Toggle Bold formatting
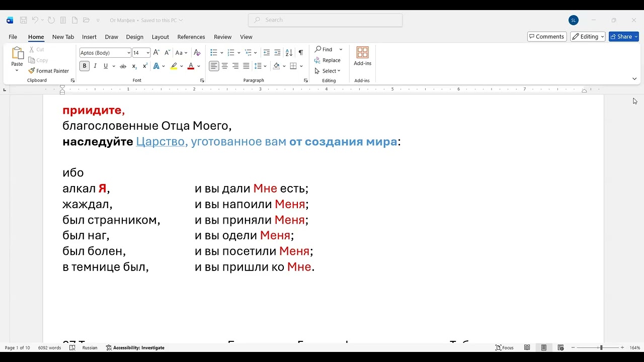Viewport: 644px width, 362px height. [x=85, y=66]
